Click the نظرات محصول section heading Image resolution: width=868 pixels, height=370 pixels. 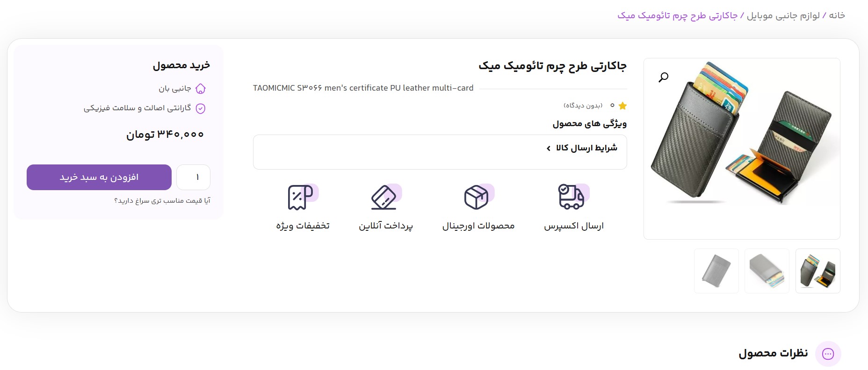click(x=773, y=354)
